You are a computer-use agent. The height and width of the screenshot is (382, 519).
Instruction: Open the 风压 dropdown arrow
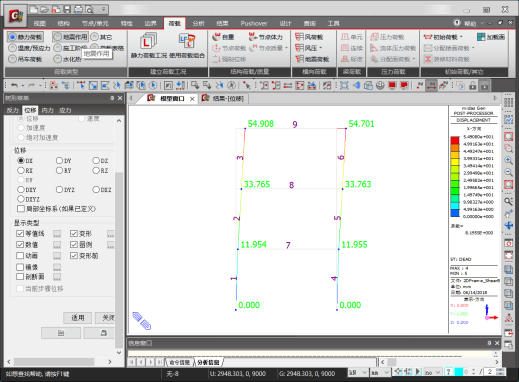click(x=320, y=48)
